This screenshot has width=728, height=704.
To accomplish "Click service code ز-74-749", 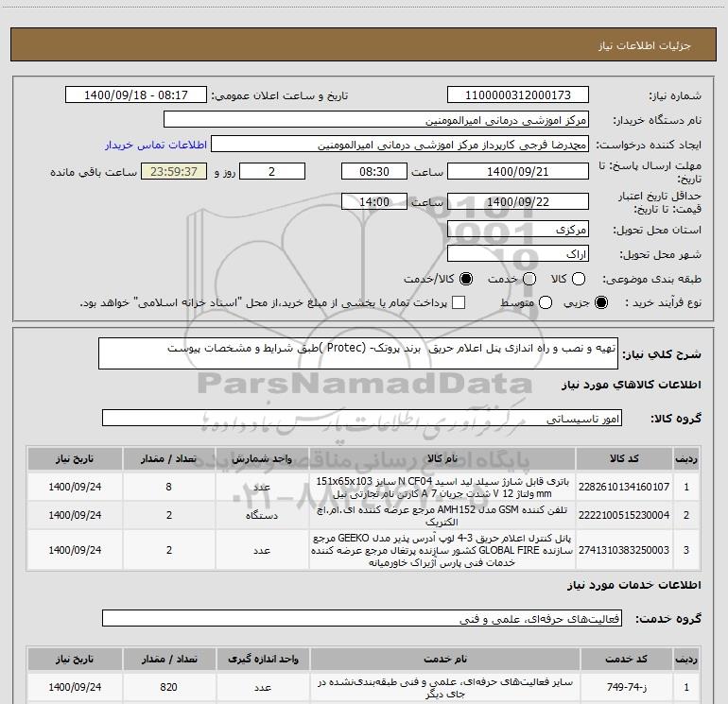I will pos(627,687).
